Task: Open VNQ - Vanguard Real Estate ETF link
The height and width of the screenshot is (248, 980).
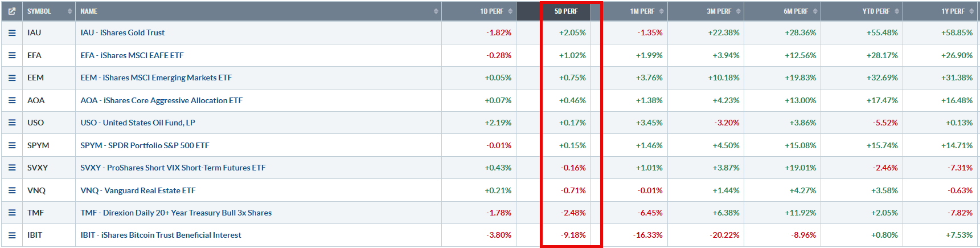Action: 138,190
